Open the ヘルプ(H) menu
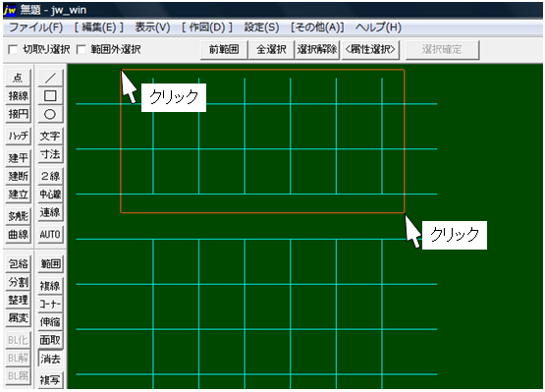The width and height of the screenshot is (545, 392). tap(378, 28)
